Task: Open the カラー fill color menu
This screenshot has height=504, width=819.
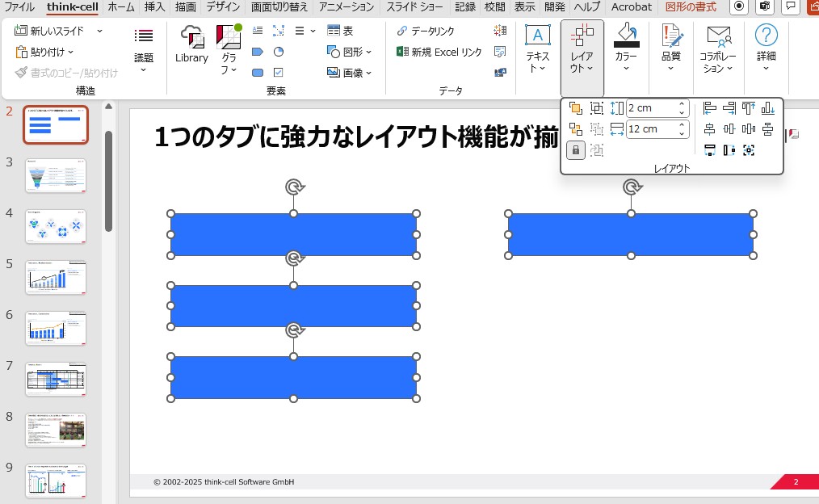Action: click(626, 48)
